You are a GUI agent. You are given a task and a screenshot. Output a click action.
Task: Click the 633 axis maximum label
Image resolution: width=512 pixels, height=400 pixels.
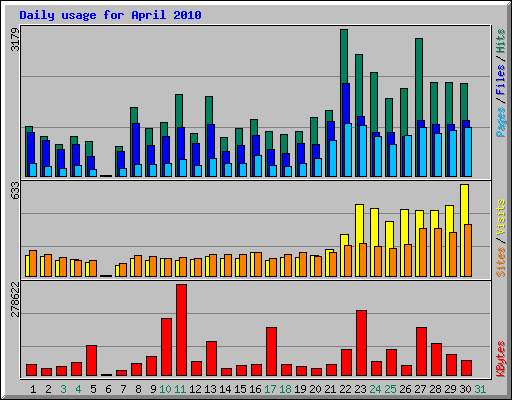tap(15, 191)
